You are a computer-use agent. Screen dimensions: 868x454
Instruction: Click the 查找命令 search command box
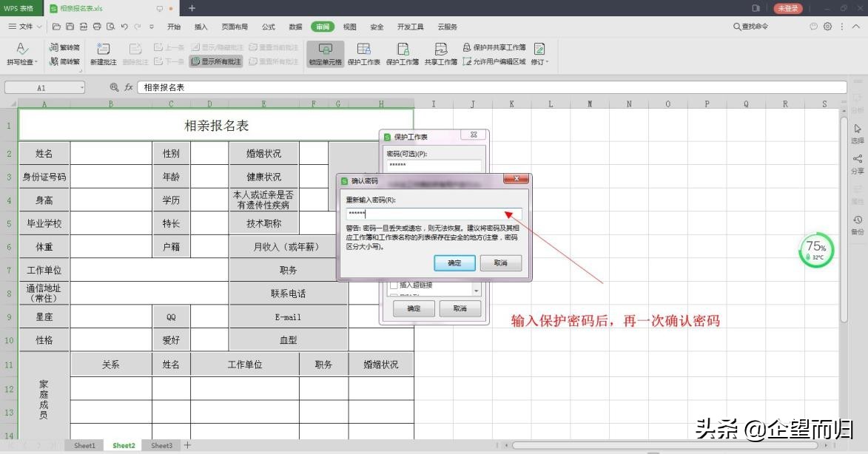coord(750,27)
